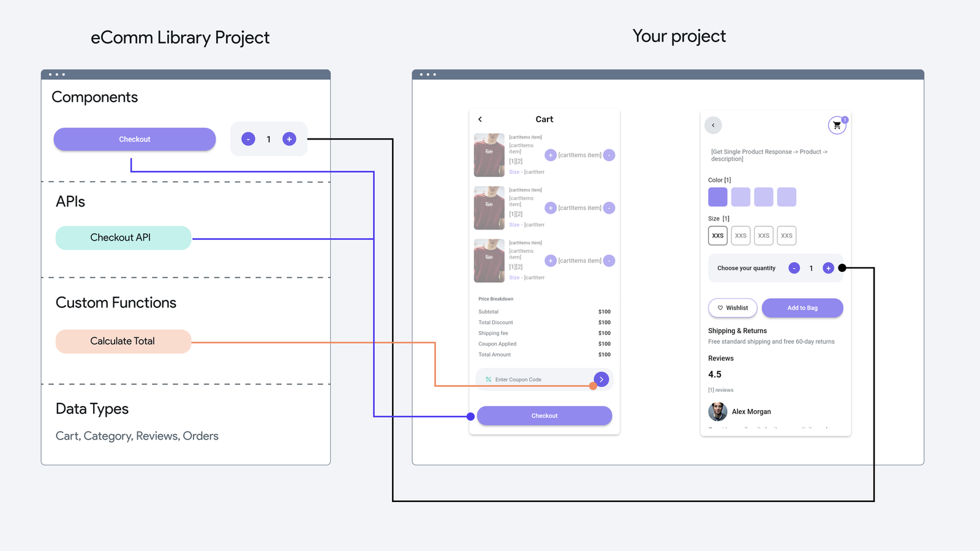Click the Add to Bag button

pyautogui.click(x=802, y=308)
